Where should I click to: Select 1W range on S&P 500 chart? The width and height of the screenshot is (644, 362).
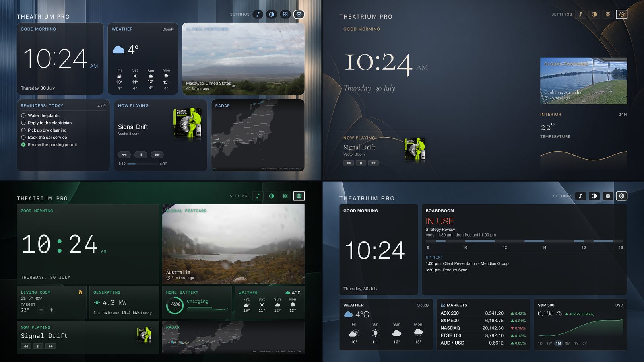549,343
